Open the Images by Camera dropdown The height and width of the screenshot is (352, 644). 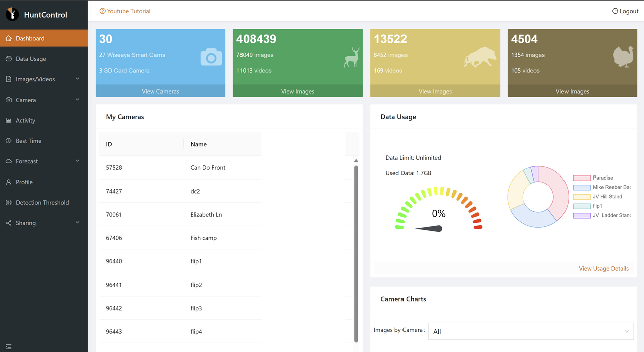[x=531, y=331]
